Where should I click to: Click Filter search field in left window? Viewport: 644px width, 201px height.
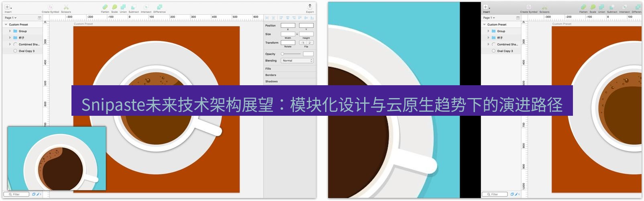pyautogui.click(x=16, y=194)
